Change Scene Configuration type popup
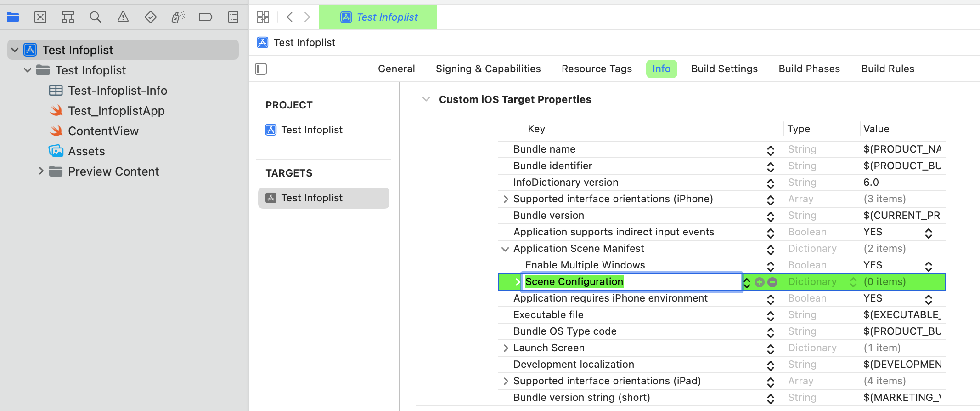The width and height of the screenshot is (980, 411). [x=853, y=282]
